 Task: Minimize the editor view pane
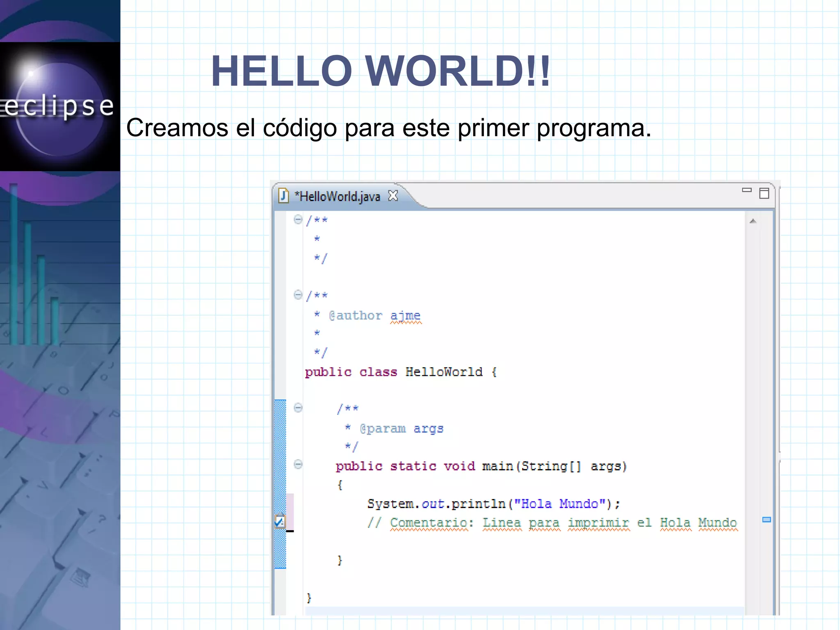pyautogui.click(x=747, y=190)
